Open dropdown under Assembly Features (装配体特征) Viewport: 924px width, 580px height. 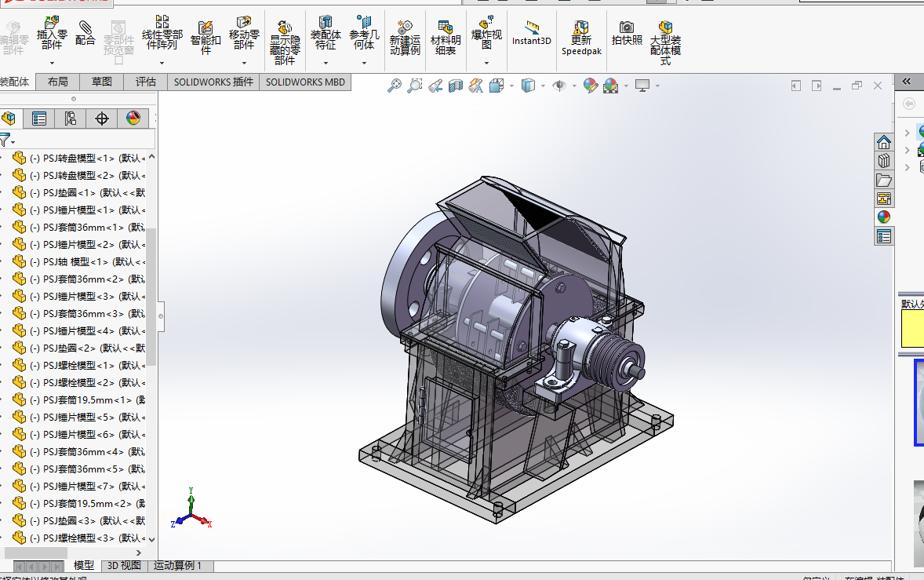pyautogui.click(x=326, y=63)
